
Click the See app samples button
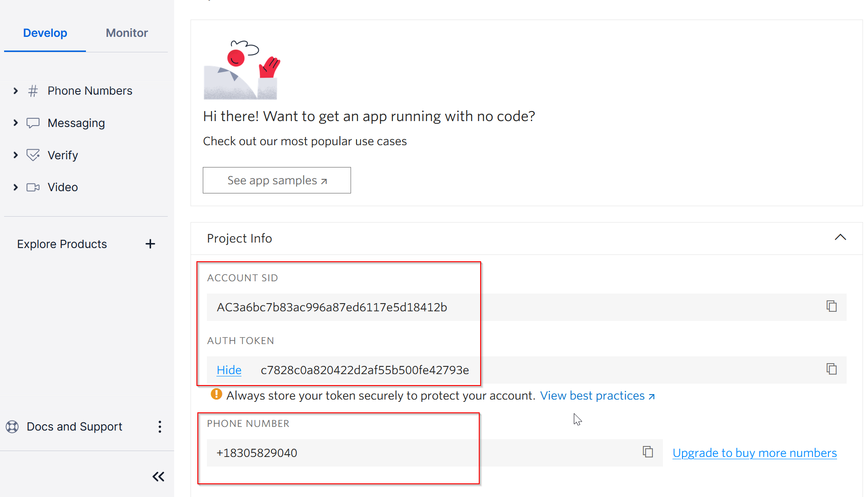point(276,180)
